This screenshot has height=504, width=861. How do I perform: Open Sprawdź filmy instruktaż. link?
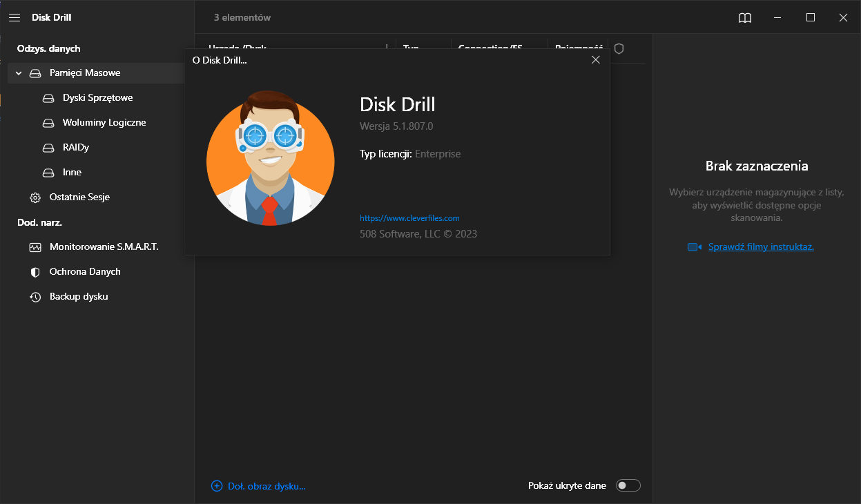pos(761,246)
